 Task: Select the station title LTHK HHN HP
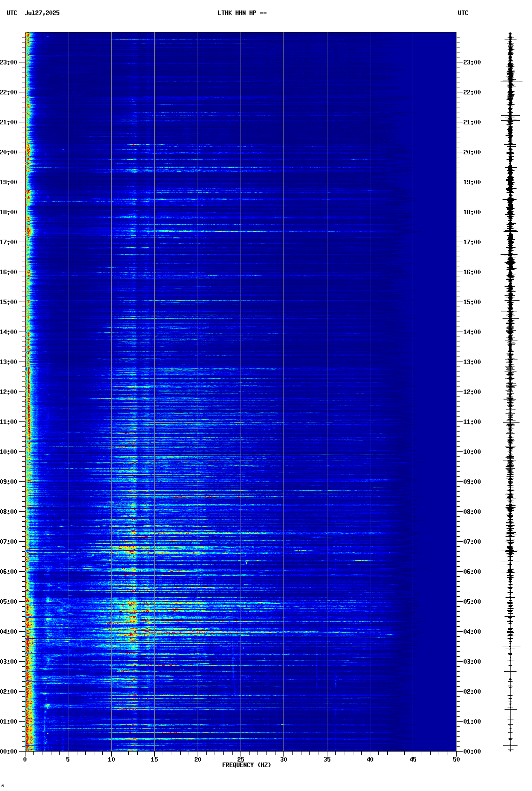(237, 13)
